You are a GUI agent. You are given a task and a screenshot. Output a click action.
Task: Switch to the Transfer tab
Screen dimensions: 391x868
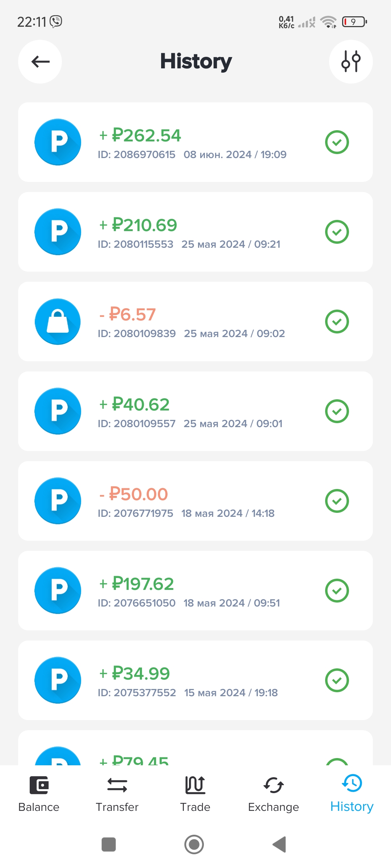coord(117,794)
